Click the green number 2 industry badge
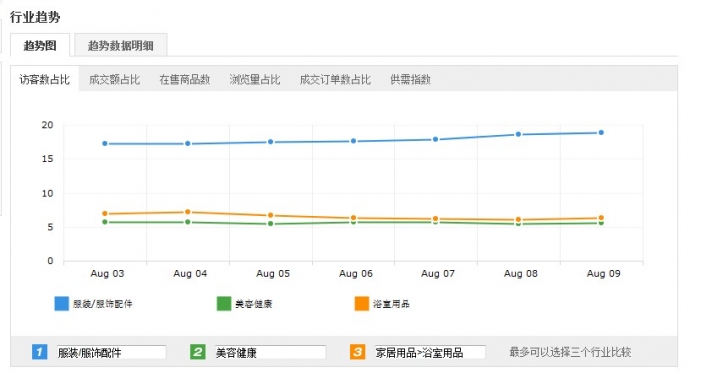 [198, 352]
